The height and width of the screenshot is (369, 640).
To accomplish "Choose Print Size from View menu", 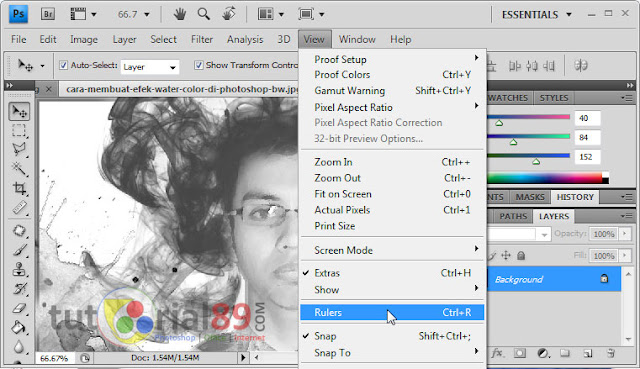I will coord(392,226).
